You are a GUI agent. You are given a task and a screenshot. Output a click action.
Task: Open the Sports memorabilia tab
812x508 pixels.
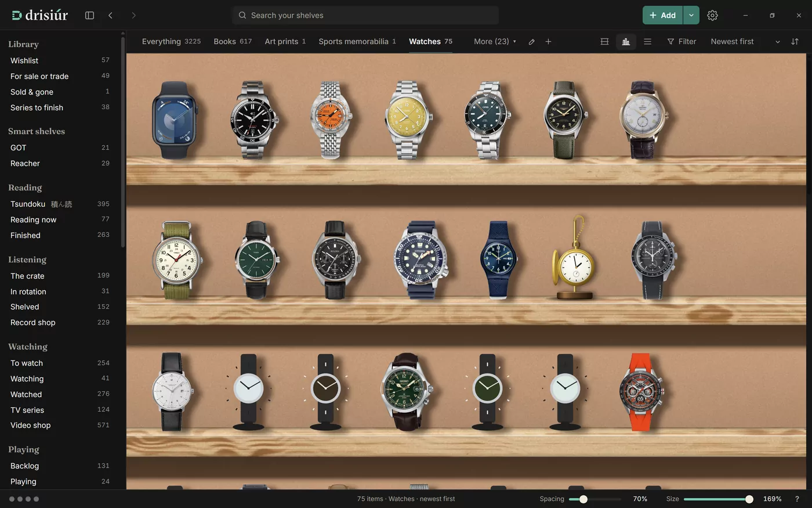(x=357, y=42)
